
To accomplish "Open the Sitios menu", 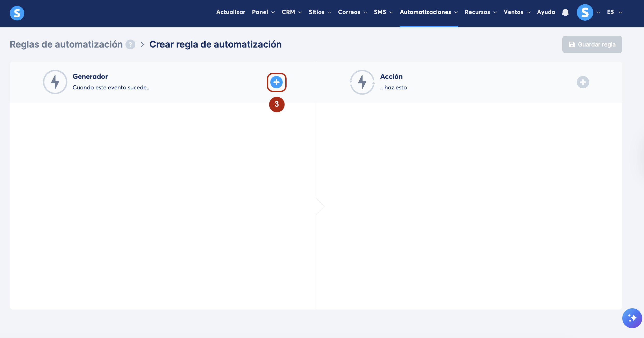I will [320, 12].
